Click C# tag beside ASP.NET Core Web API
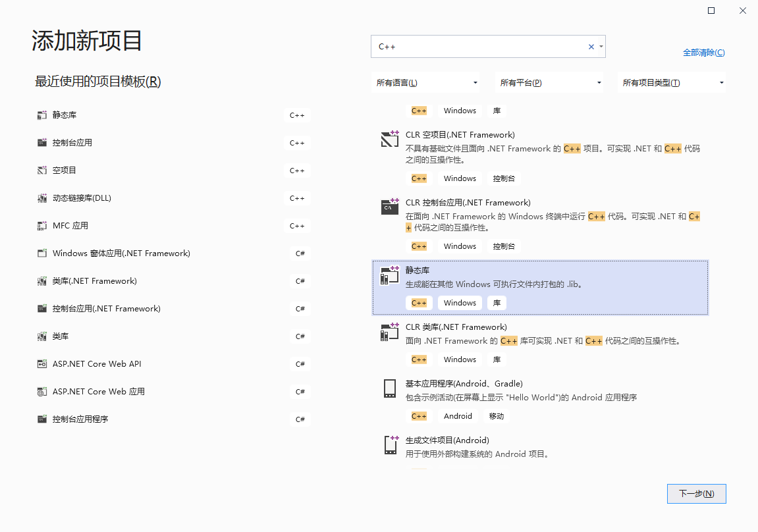Image resolution: width=758 pixels, height=532 pixels. point(300,364)
